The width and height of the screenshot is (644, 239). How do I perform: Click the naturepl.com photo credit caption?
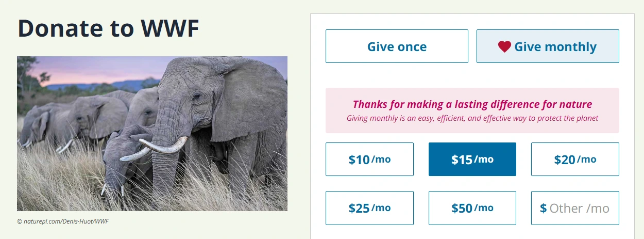pyautogui.click(x=63, y=221)
